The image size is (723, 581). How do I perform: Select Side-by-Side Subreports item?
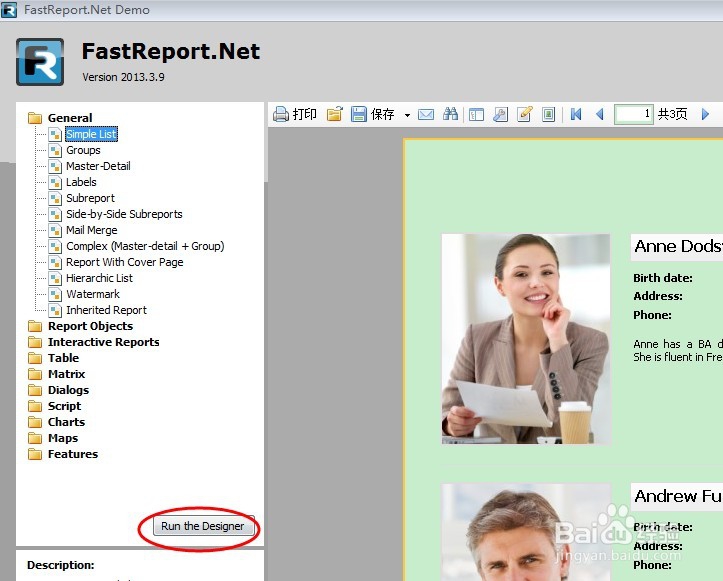[124, 214]
